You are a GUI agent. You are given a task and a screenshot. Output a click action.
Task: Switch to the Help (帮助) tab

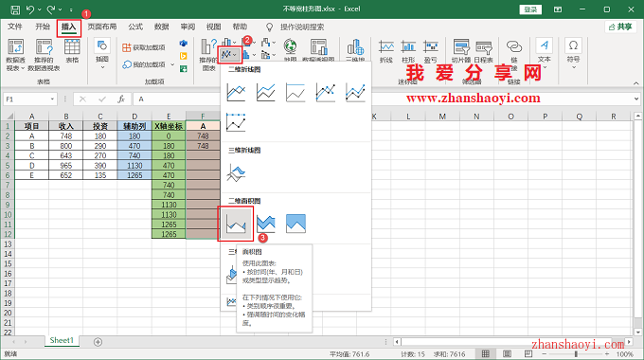[240, 27]
